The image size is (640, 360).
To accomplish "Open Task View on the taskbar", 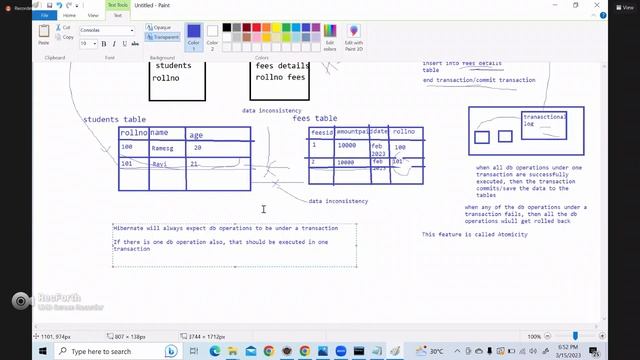I will (194, 351).
